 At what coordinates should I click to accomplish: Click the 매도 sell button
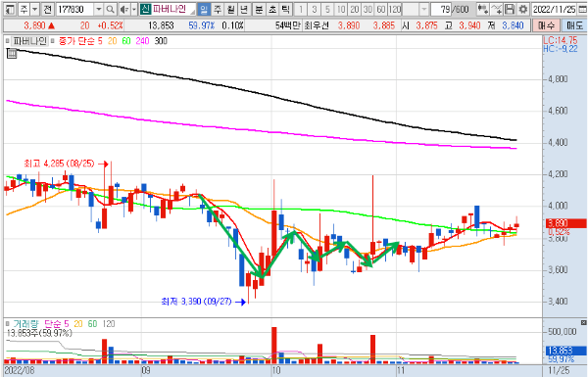(574, 25)
